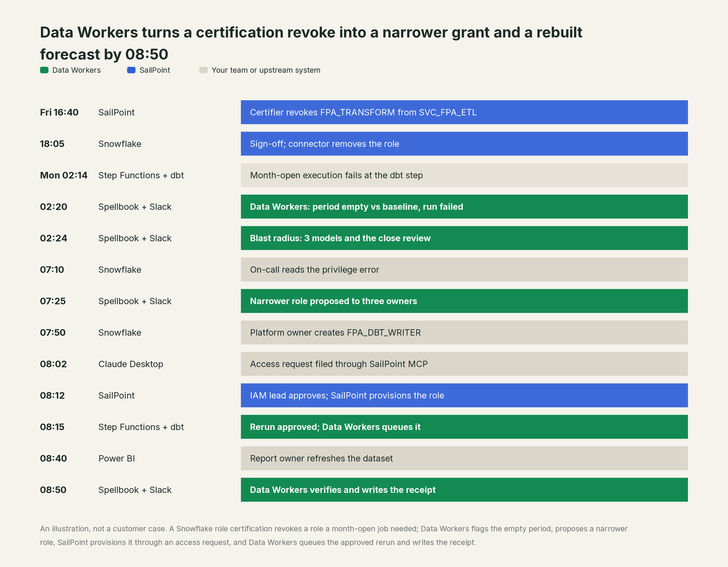Click the 'Claude Desktop' system label
The image size is (728, 567).
[131, 364]
